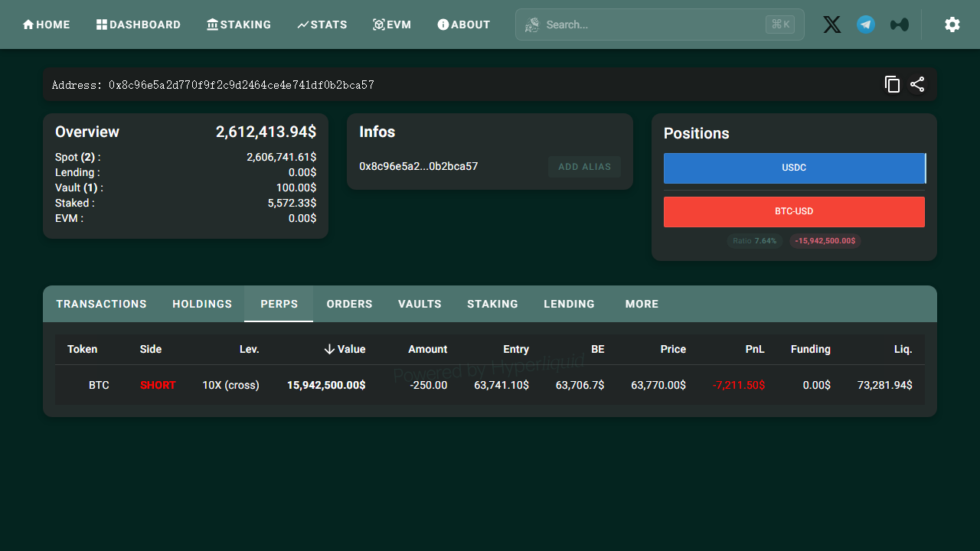Click the 15,942,500.00$ value cell in table

coord(326,385)
